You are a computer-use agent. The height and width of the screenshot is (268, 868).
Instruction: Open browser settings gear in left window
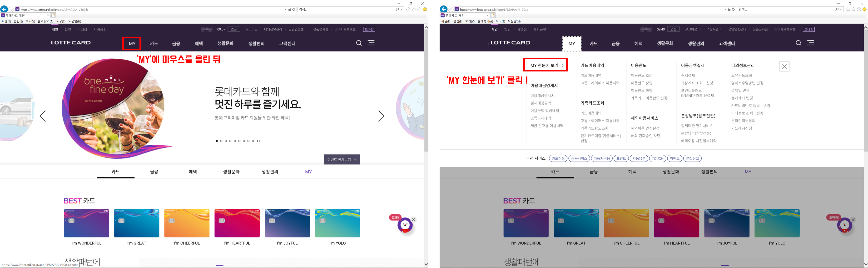click(420, 10)
